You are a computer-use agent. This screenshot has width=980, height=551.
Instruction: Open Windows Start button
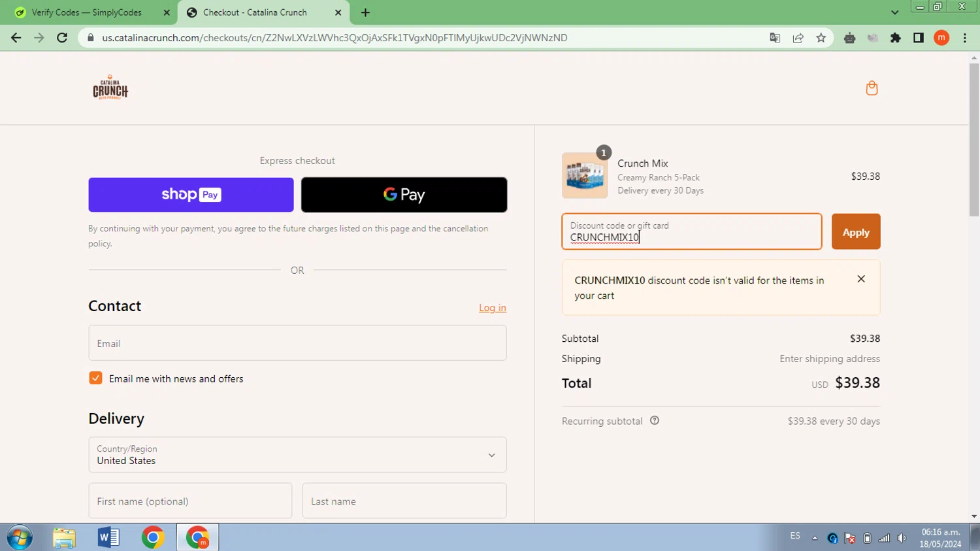coord(20,537)
